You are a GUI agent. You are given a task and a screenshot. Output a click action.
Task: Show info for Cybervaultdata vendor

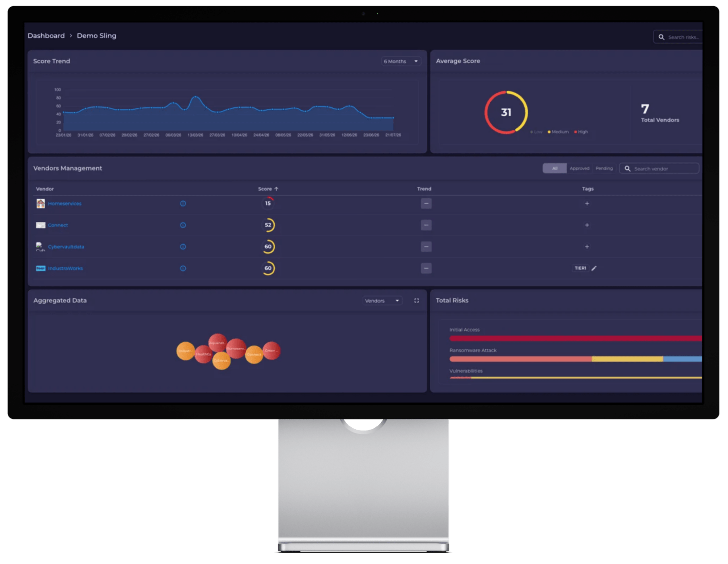click(x=183, y=247)
